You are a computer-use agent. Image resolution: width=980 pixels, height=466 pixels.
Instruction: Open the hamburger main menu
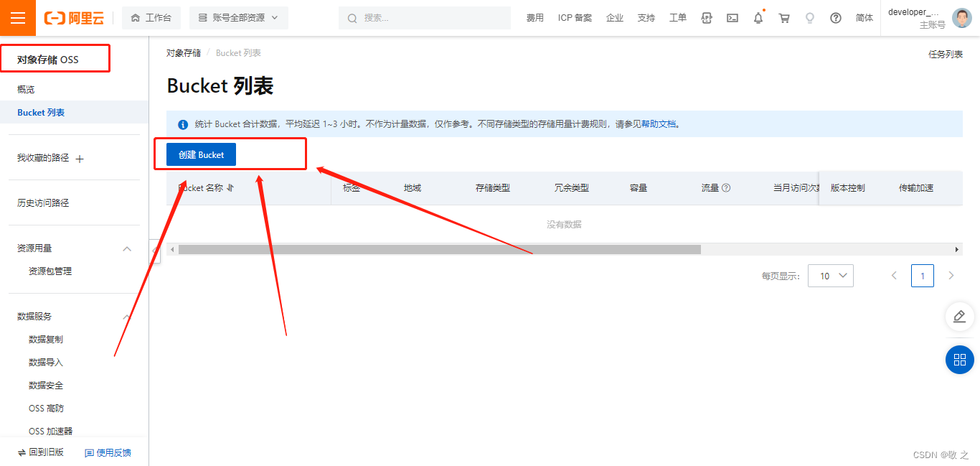pyautogui.click(x=18, y=18)
